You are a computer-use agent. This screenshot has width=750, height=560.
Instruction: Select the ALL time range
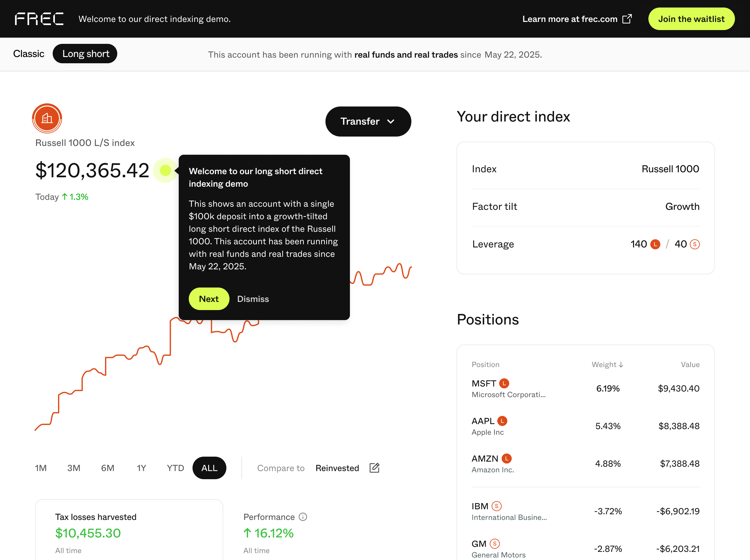209,468
